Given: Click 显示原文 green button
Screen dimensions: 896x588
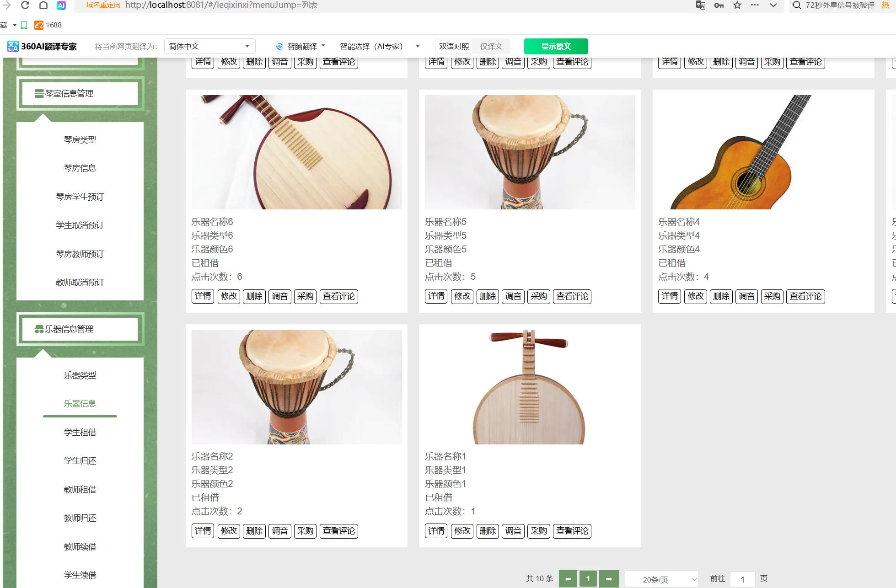Looking at the screenshot, I should tap(556, 47).
